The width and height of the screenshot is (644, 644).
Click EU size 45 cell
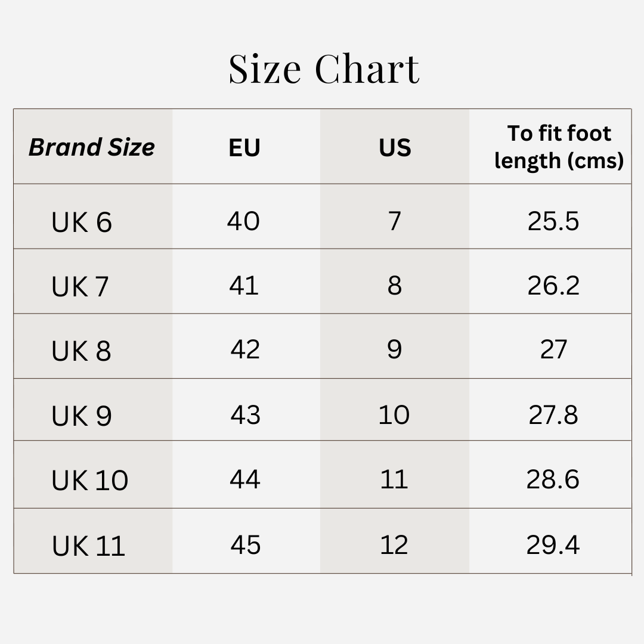click(245, 544)
